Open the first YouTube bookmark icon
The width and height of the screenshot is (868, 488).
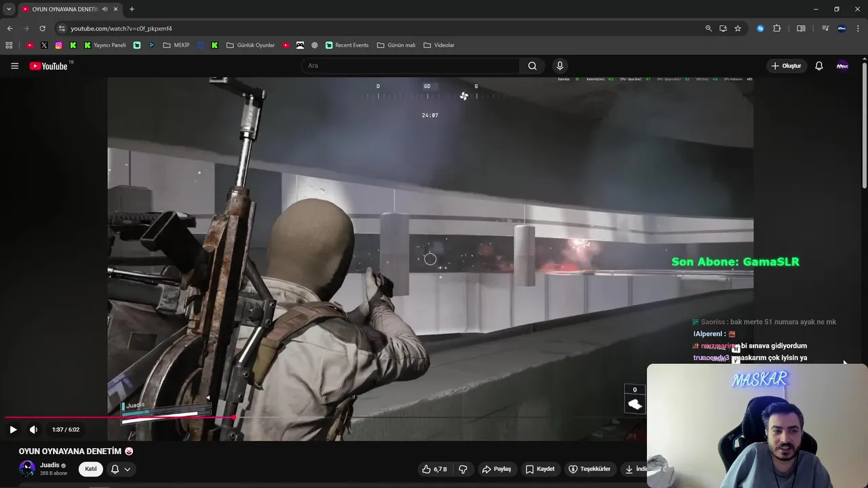pyautogui.click(x=30, y=45)
